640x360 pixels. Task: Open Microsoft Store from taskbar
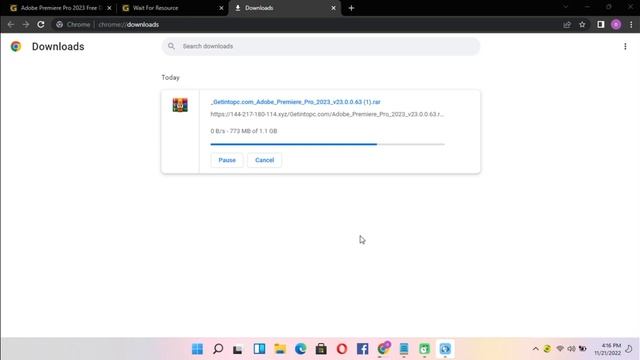321,349
